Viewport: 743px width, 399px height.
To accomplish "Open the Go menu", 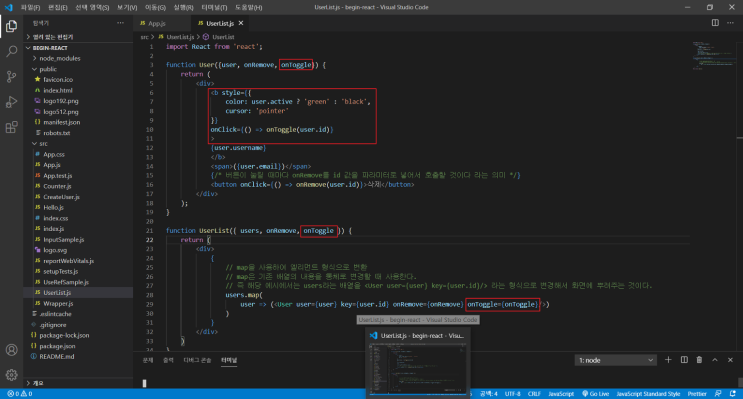I will click(x=155, y=7).
